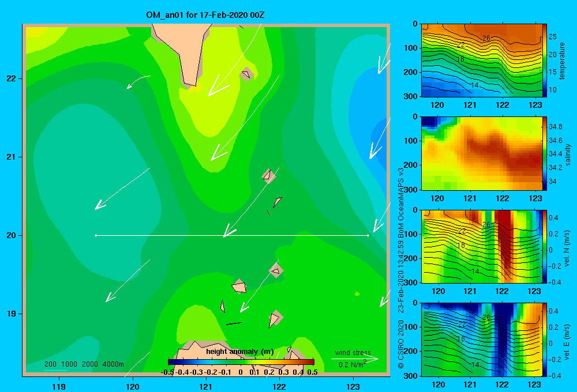Click the main map's longitude 121 tick label
The height and width of the screenshot is (392, 577).
pos(206,387)
